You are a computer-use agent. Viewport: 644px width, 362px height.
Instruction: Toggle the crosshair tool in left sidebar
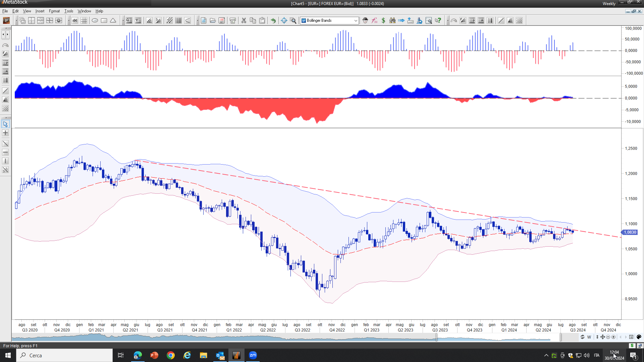click(5, 133)
